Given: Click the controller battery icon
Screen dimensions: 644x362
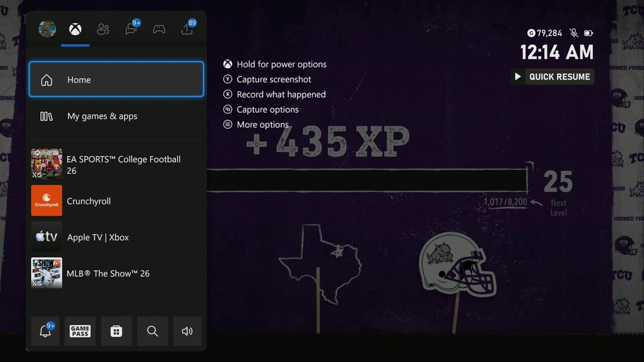Looking at the screenshot, I should [x=588, y=33].
